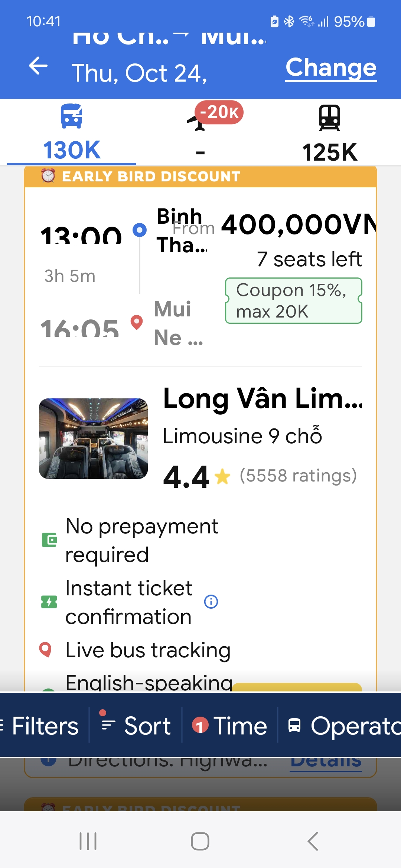The image size is (401, 868).
Task: Select the train transport tab icon
Action: click(x=329, y=118)
